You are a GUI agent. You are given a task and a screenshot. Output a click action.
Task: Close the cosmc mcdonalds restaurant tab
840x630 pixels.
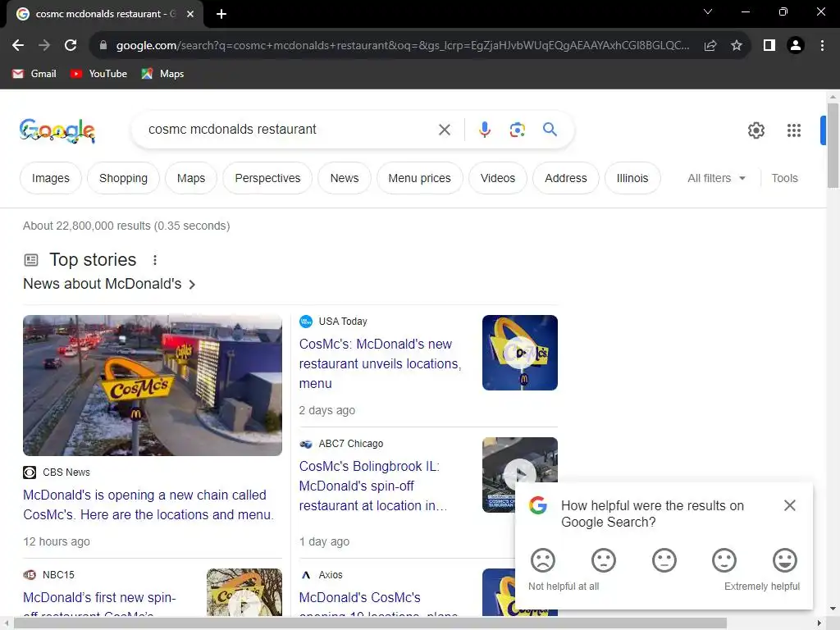point(190,14)
